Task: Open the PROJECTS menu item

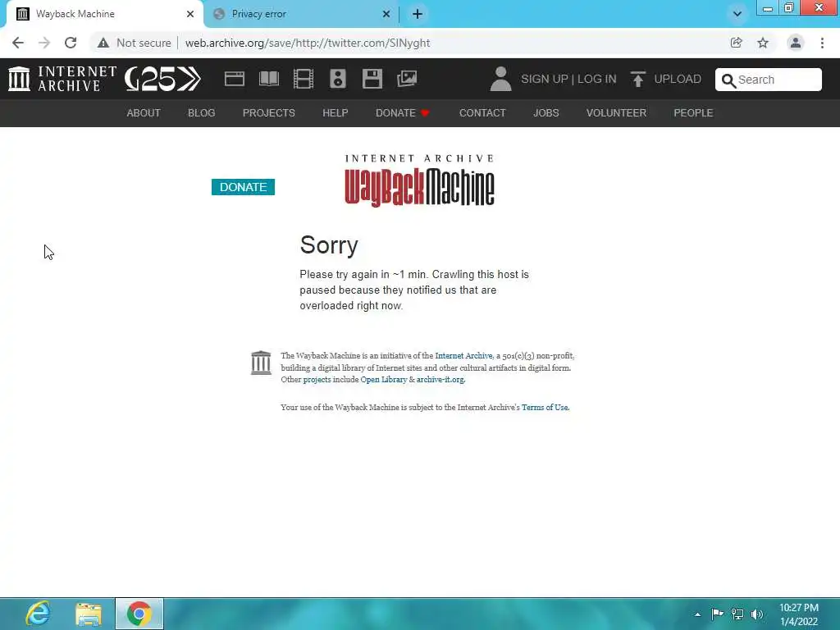Action: 269,113
